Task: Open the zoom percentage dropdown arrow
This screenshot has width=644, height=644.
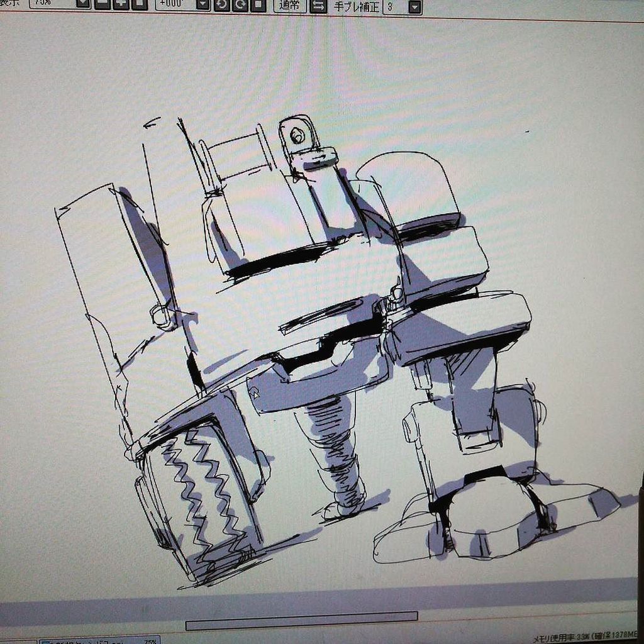Action: 84,4
